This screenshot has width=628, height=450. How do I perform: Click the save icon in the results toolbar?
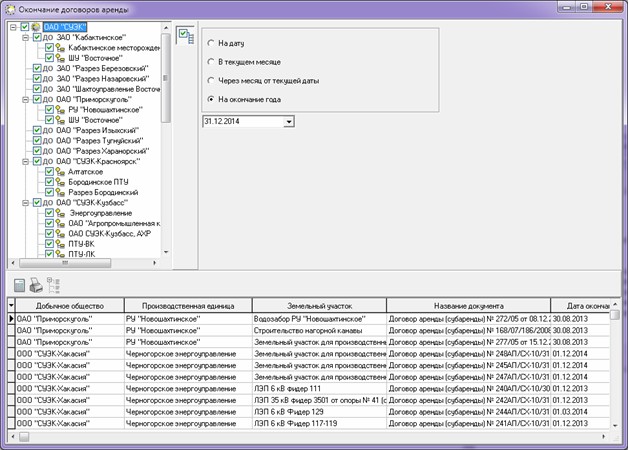tap(19, 284)
